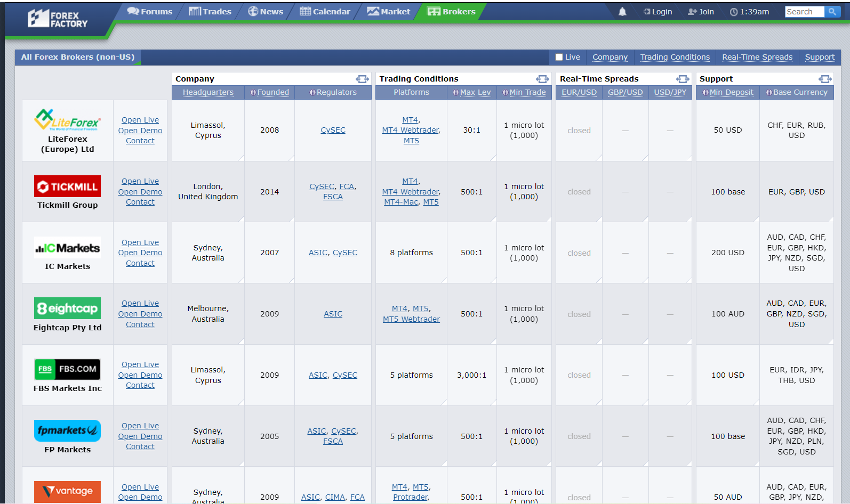
Task: Jump to Company section link
Action: [x=610, y=57]
